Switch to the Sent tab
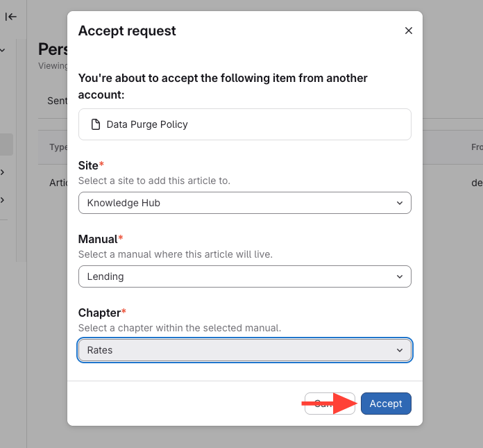The height and width of the screenshot is (448, 483). 57,101
